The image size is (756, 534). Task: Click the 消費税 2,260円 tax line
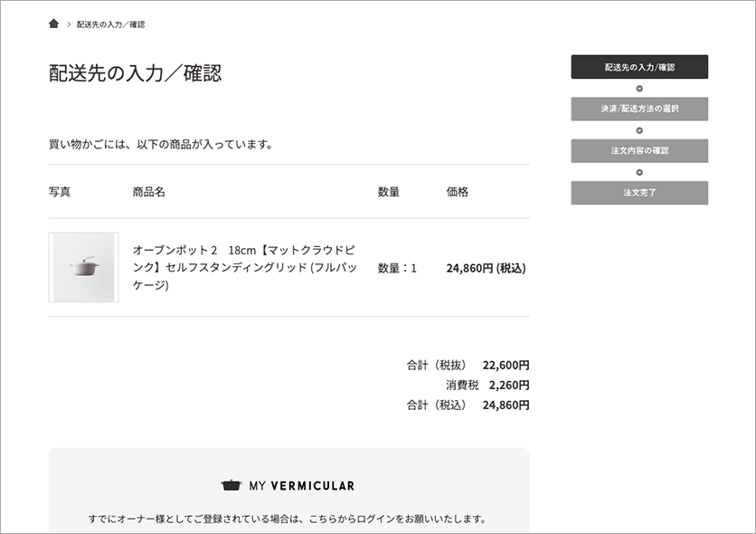click(x=487, y=385)
